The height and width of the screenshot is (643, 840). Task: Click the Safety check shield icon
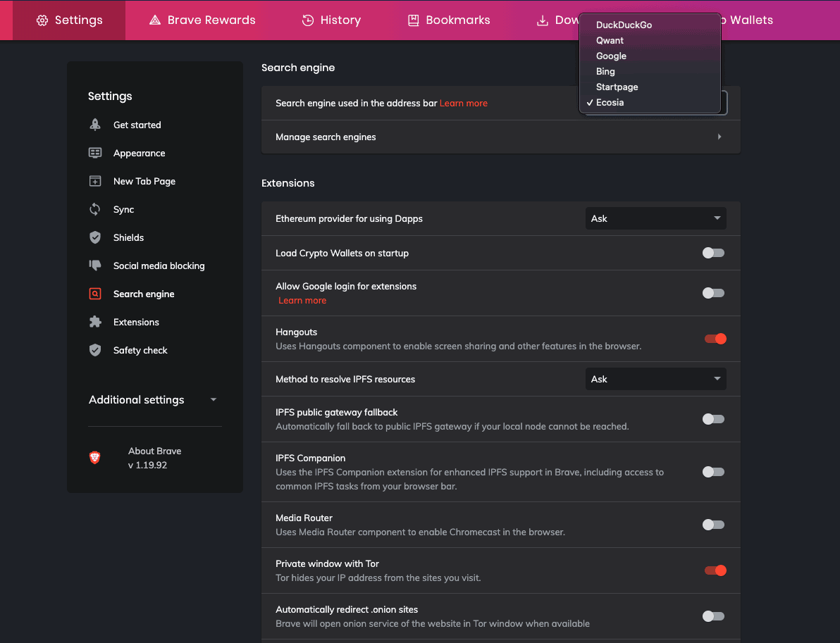coord(95,350)
